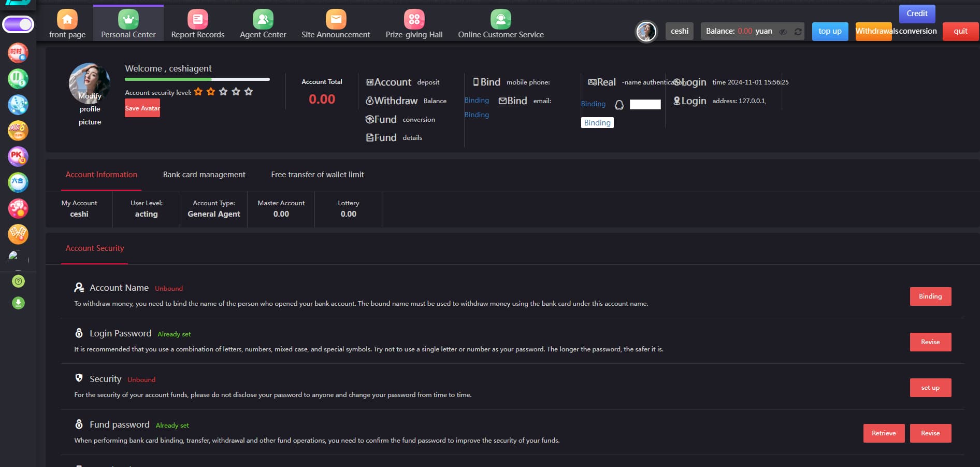Screen dimensions: 980x467
Task: Open the racing checkered flag game icon
Action: click(x=18, y=234)
